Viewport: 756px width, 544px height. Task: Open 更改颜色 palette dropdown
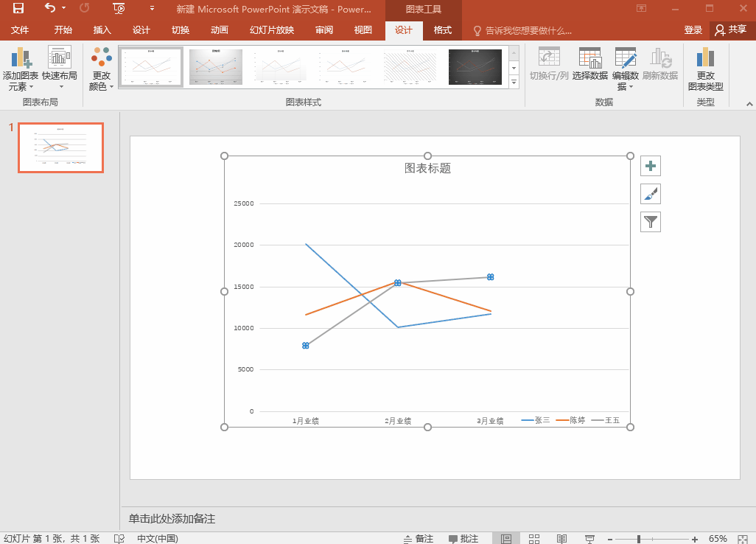(101, 68)
